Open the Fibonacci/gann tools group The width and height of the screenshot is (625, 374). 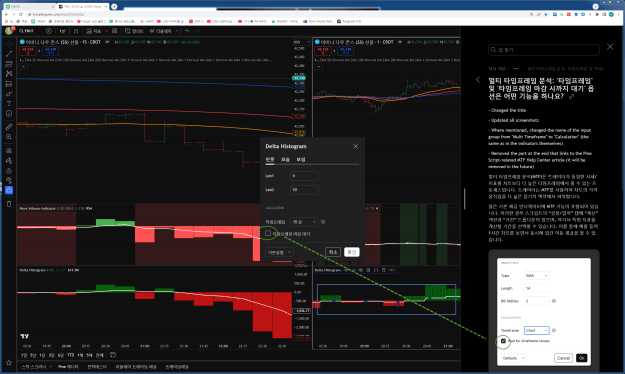(x=9, y=64)
